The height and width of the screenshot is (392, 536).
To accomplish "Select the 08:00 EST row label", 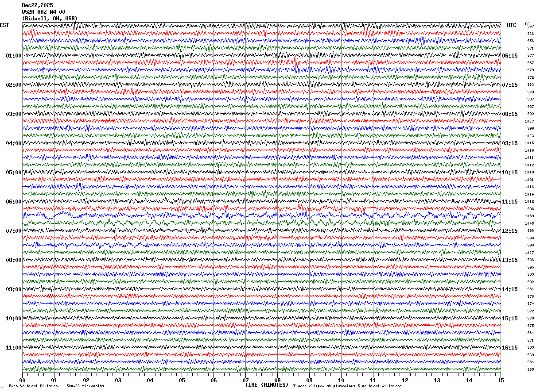I will point(14,260).
